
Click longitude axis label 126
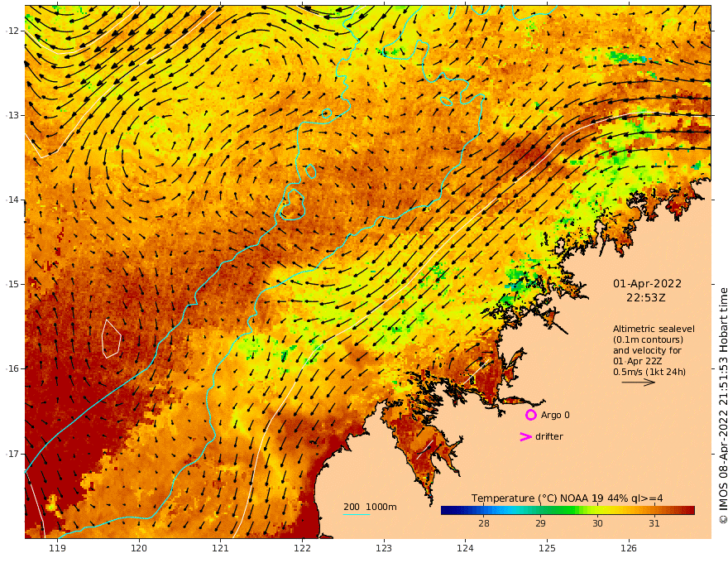tap(629, 549)
